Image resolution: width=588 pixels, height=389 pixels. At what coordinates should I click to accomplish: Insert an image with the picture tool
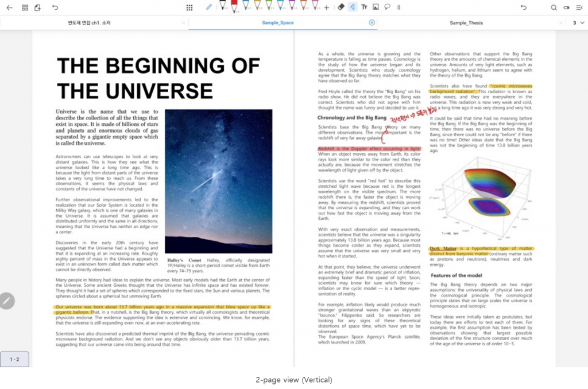376,7
